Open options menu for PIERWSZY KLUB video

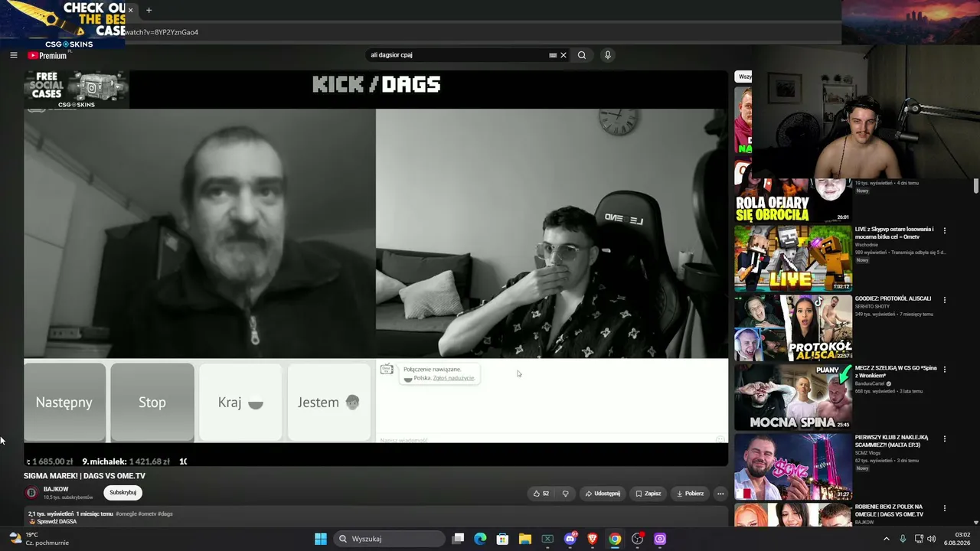944,439
